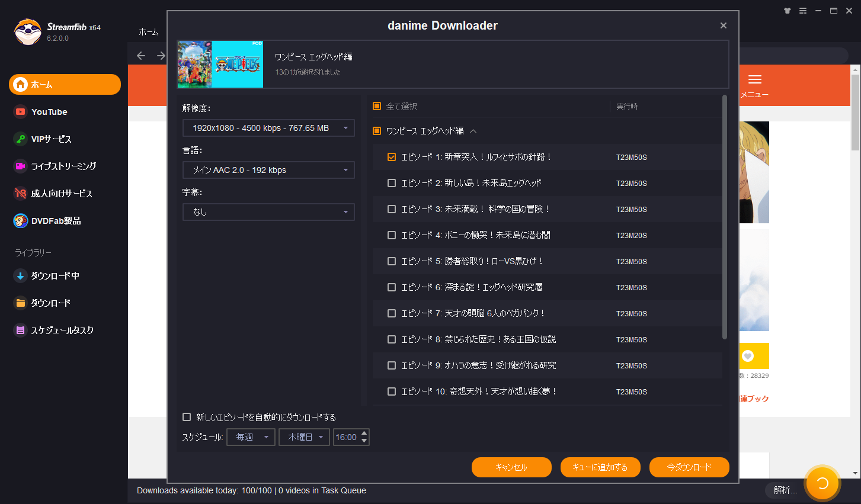This screenshot has width=861, height=504.
Task: Click the 16:00 time field
Action: click(347, 437)
